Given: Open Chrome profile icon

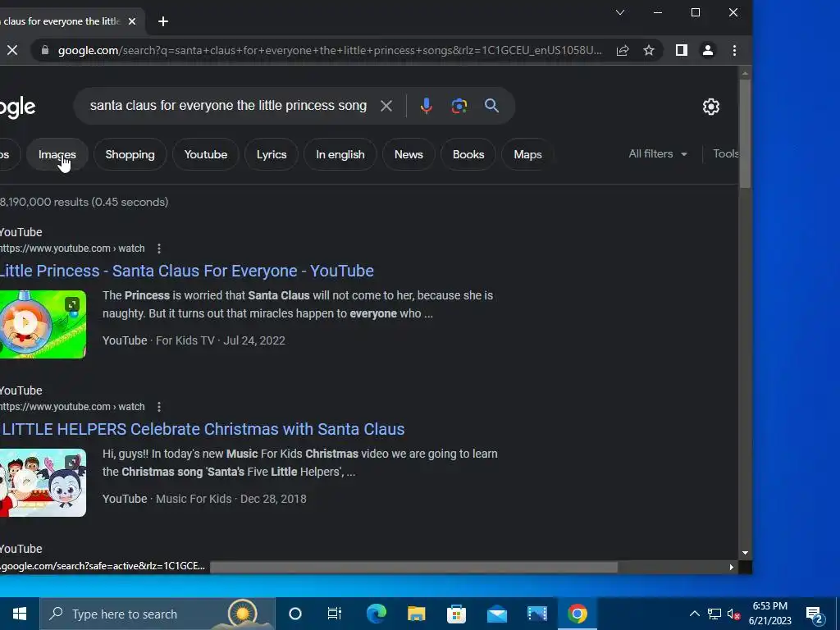Looking at the screenshot, I should pos(708,50).
